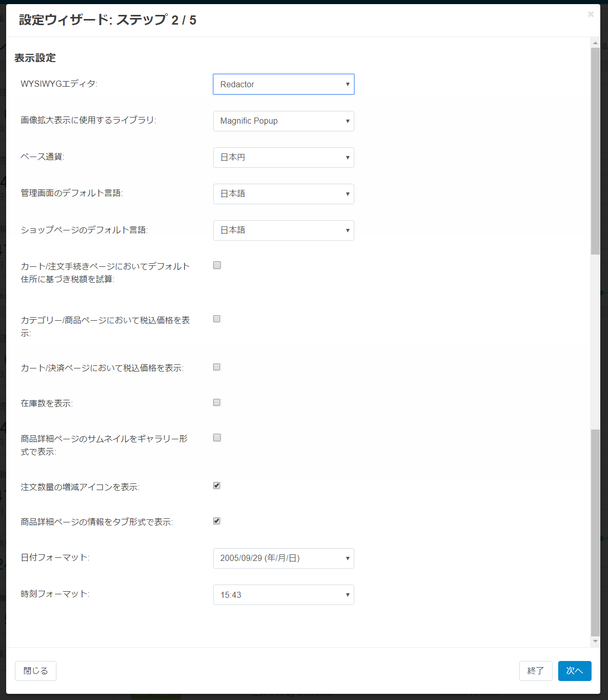Open the WYSIWYGエディタ dropdown

(x=283, y=84)
